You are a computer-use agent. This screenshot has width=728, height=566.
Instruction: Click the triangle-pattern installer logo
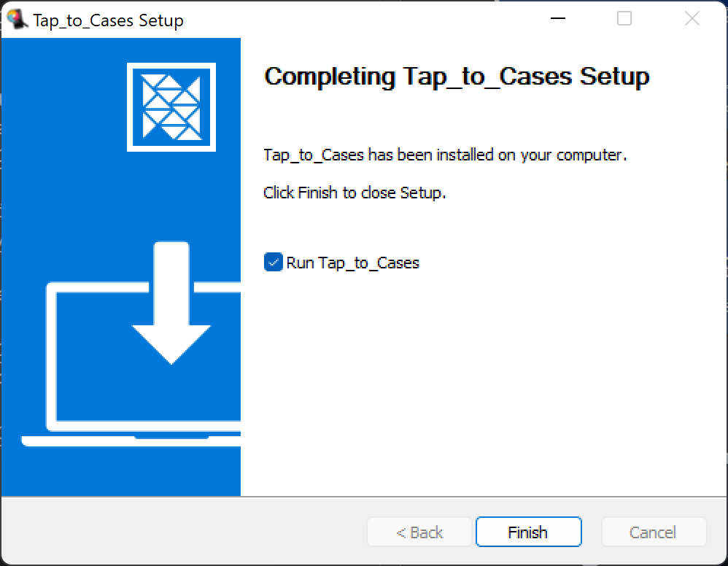point(171,107)
